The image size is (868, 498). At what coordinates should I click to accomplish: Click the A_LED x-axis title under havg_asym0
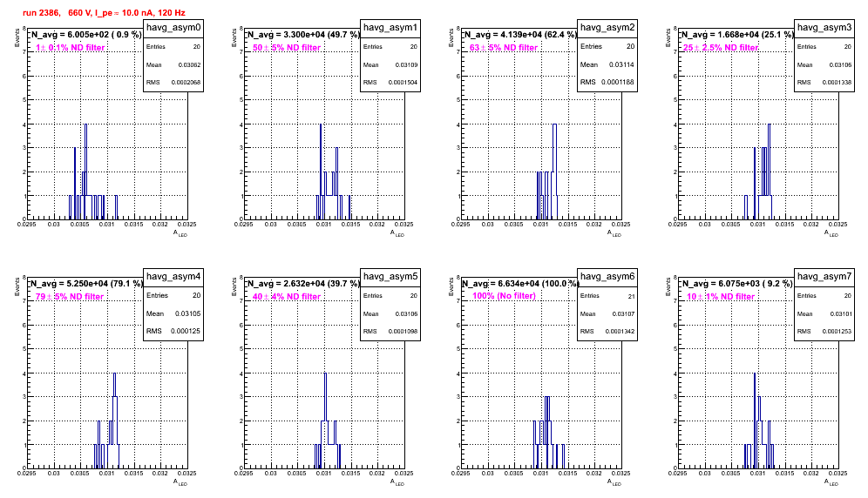coord(180,233)
